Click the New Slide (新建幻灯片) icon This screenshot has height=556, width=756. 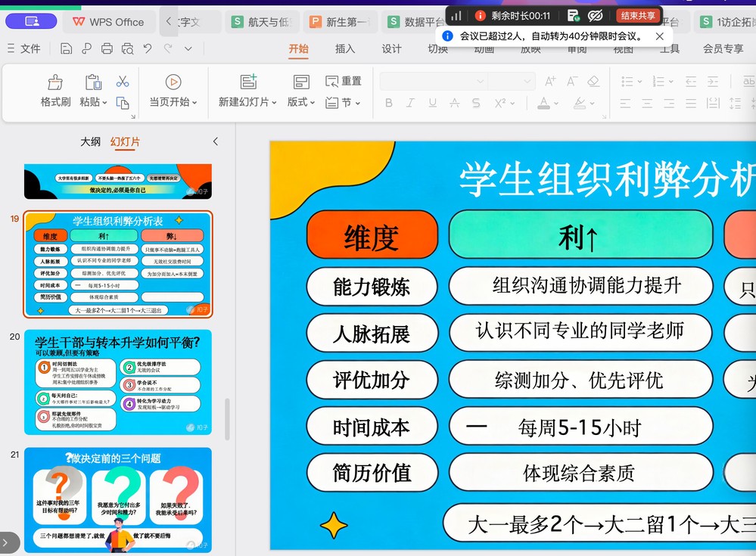click(248, 82)
